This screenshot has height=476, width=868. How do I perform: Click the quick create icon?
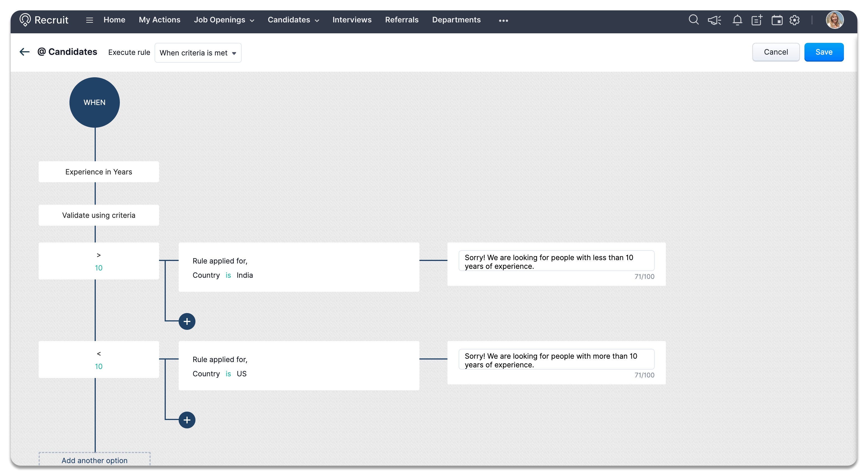click(x=757, y=20)
